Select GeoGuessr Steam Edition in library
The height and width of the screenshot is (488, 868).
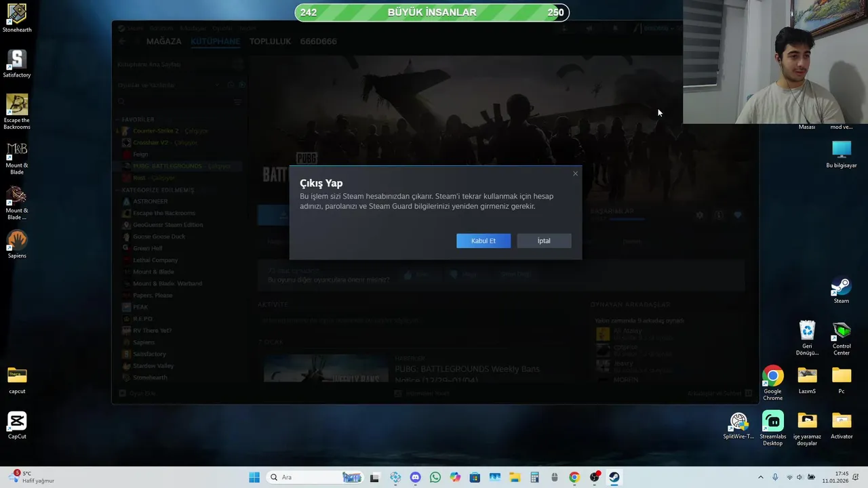(x=167, y=224)
